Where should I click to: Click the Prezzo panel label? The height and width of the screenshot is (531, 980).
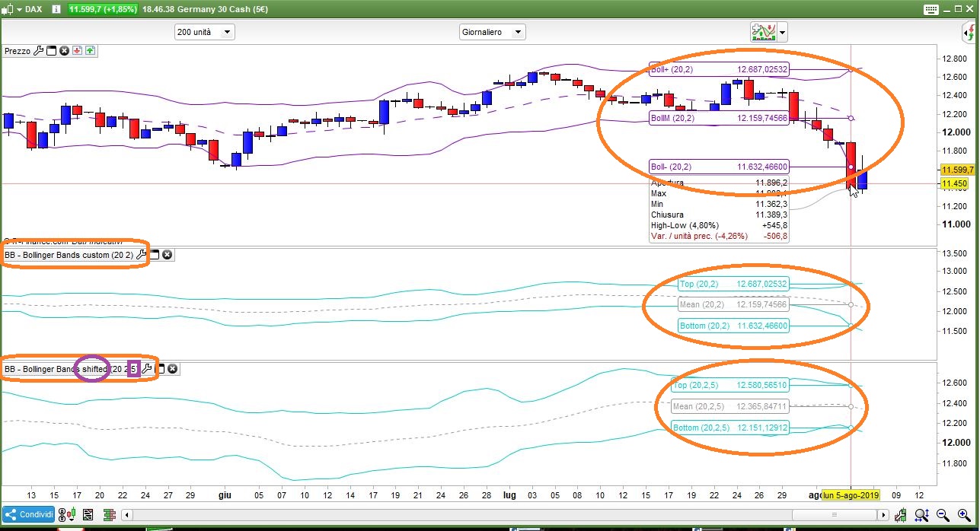[x=18, y=51]
